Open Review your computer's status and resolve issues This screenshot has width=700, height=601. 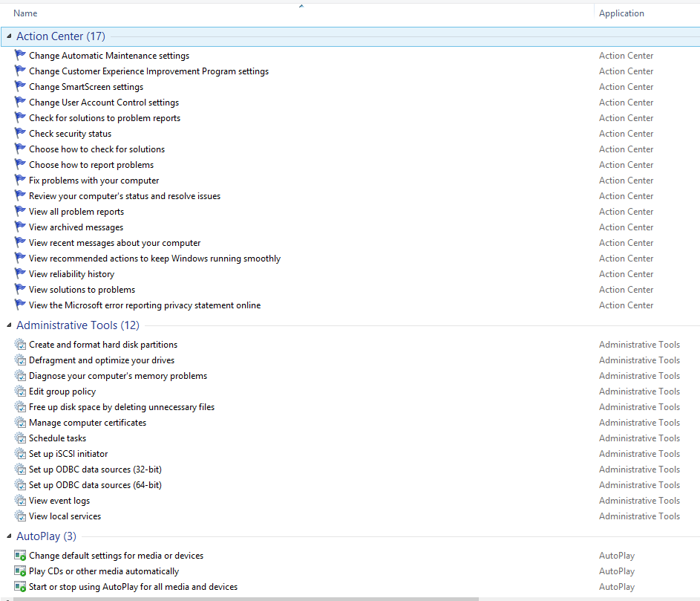click(x=125, y=196)
